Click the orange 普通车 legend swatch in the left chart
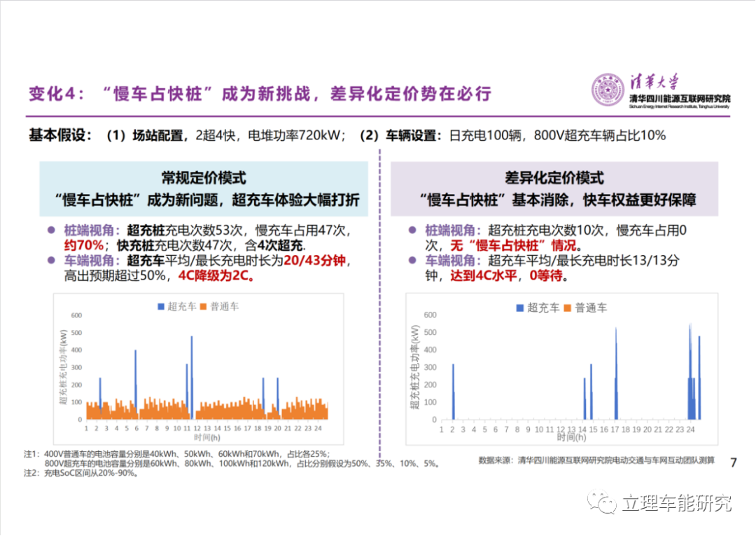The height and width of the screenshot is (536, 756). point(205,307)
